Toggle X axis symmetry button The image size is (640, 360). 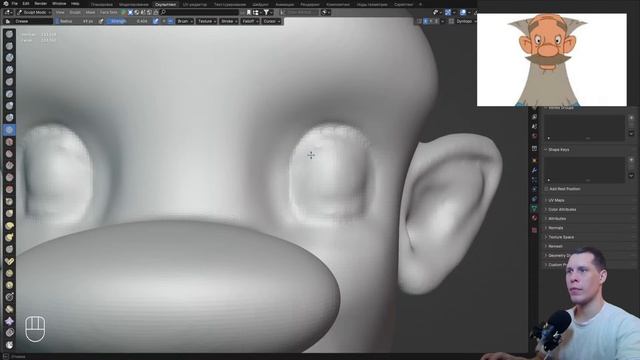pyautogui.click(x=426, y=21)
